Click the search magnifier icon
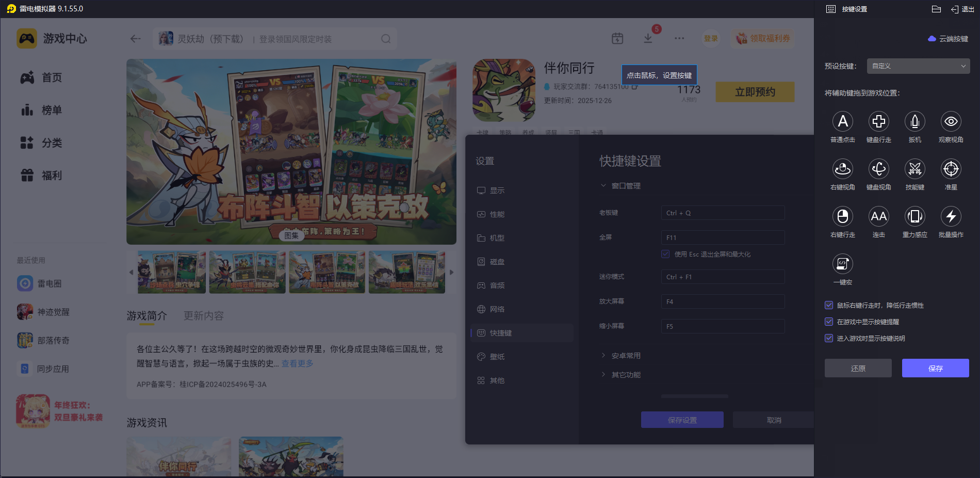 pos(386,39)
